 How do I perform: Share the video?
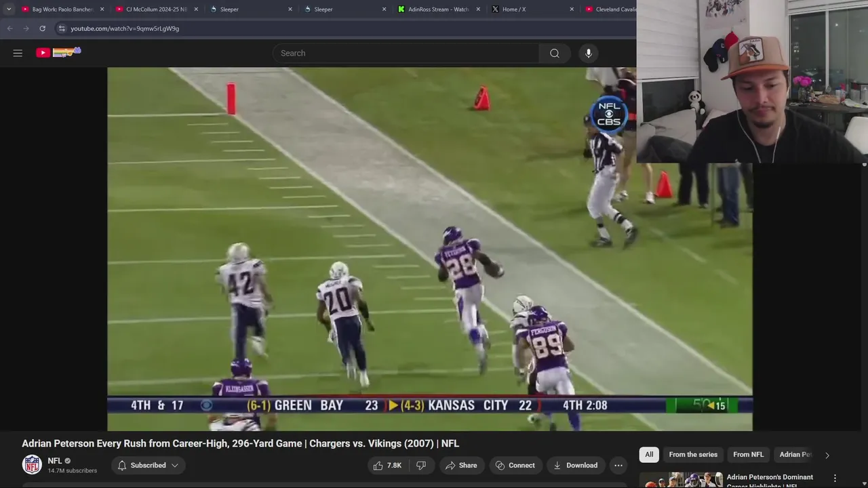[x=461, y=465]
